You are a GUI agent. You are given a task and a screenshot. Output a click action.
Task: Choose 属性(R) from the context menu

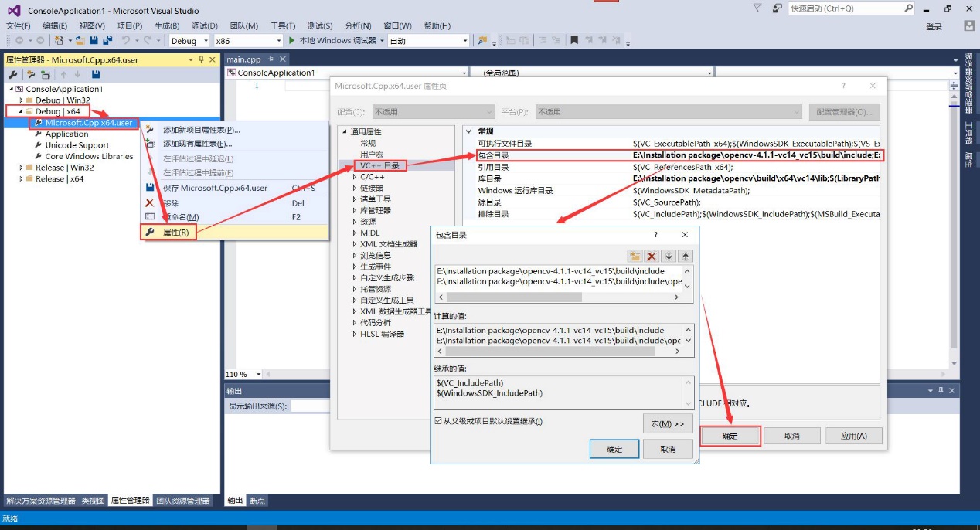pos(175,232)
